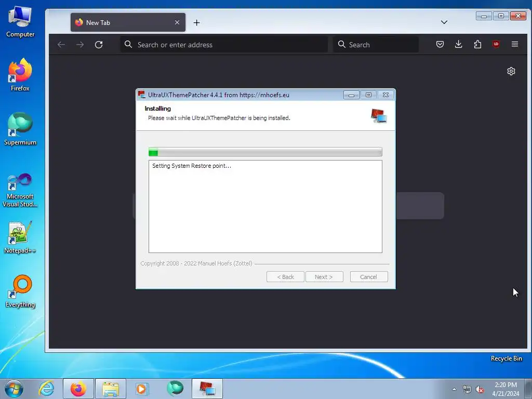Expand the list all tabs chevron
This screenshot has height=399, width=532.
[x=444, y=22]
